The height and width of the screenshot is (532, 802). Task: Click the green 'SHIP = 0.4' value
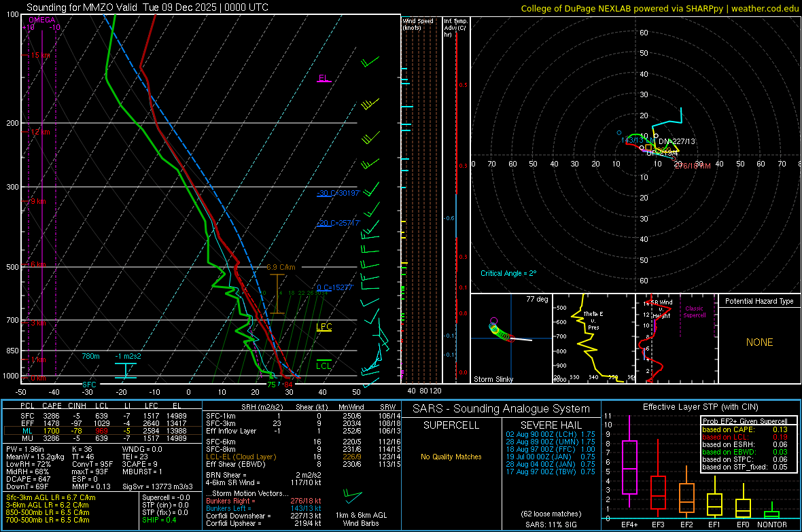tap(159, 520)
